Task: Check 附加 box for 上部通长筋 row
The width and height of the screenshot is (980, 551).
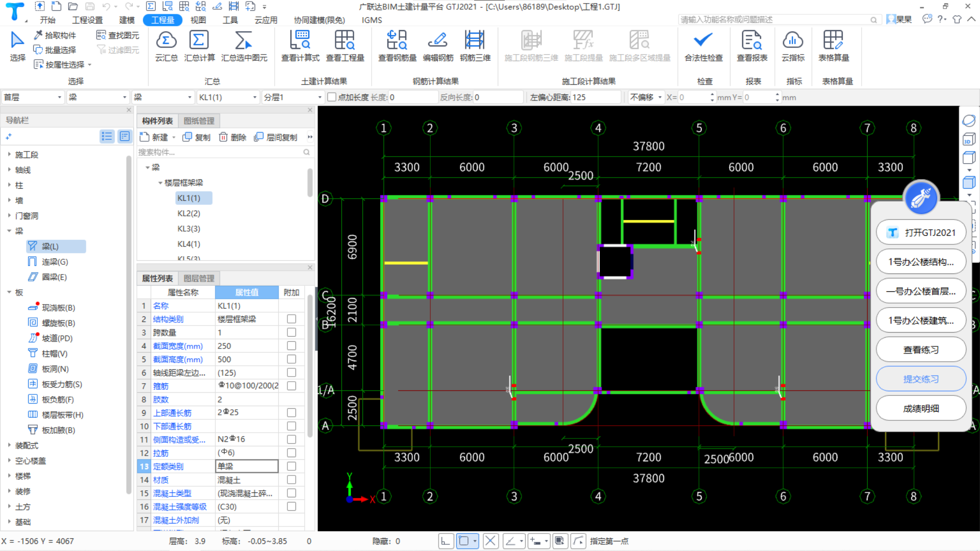Action: [291, 412]
